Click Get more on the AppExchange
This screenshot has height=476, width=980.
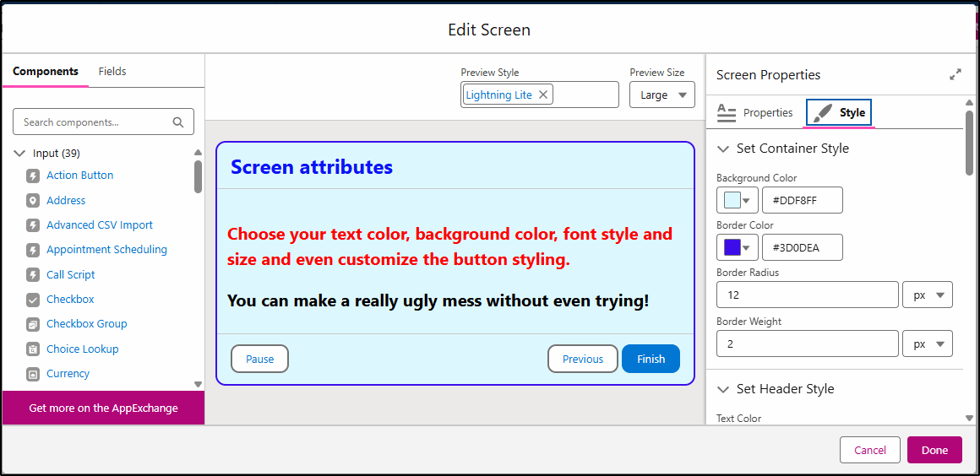(103, 408)
